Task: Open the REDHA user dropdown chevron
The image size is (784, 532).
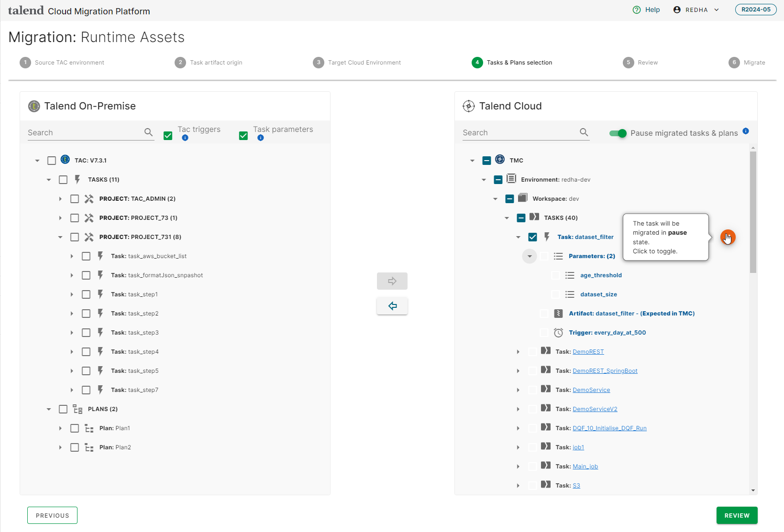Action: tap(717, 10)
